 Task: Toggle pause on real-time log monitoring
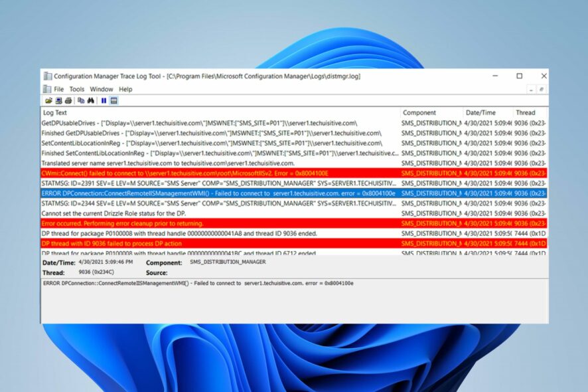[104, 100]
